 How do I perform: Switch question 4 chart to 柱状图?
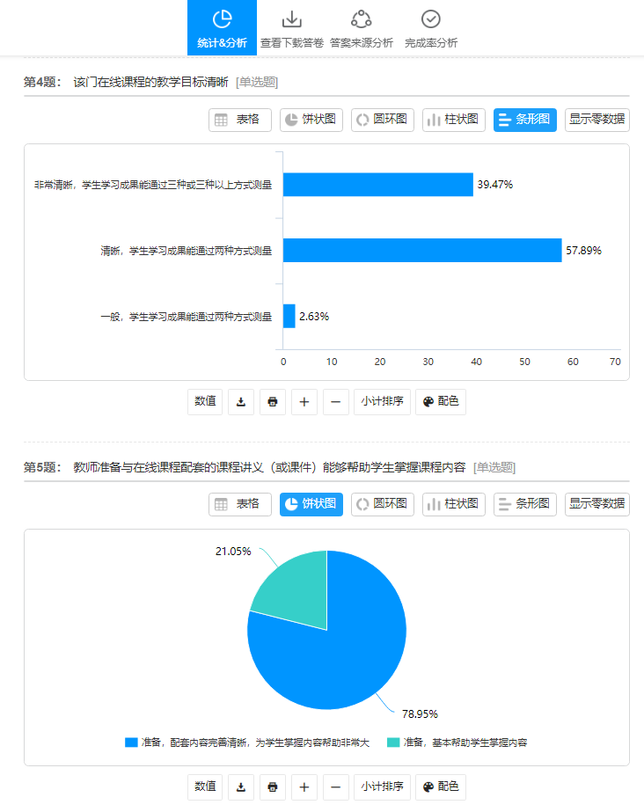click(x=453, y=120)
